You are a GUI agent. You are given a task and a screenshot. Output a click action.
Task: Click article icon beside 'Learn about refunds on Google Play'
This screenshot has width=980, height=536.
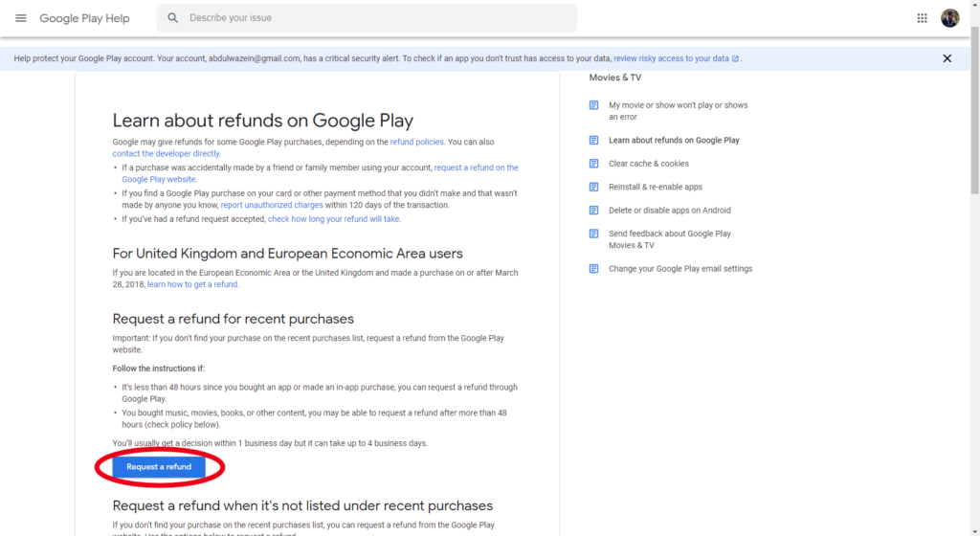593,140
